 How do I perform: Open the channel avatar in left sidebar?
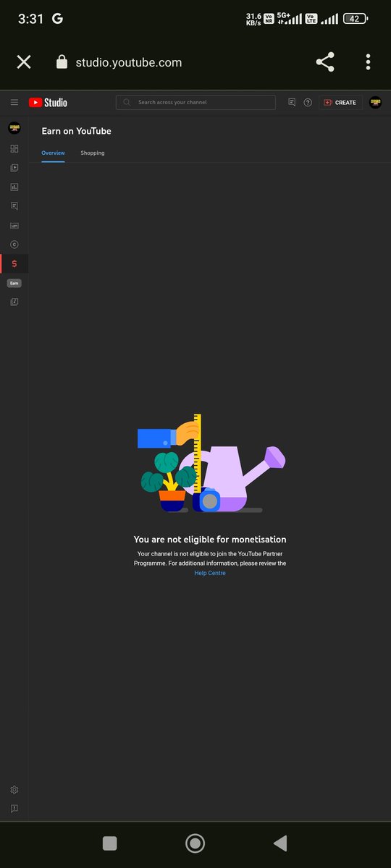[14, 128]
